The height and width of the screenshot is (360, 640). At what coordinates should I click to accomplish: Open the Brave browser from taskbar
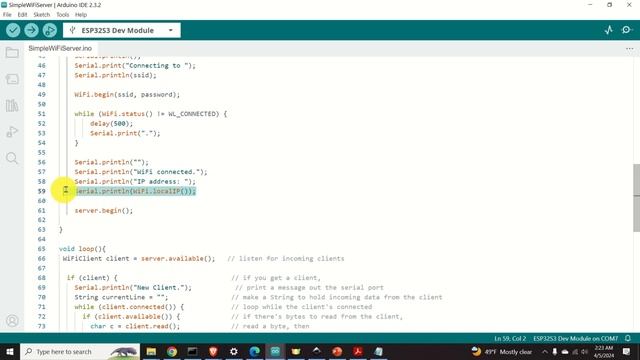[x=213, y=351]
